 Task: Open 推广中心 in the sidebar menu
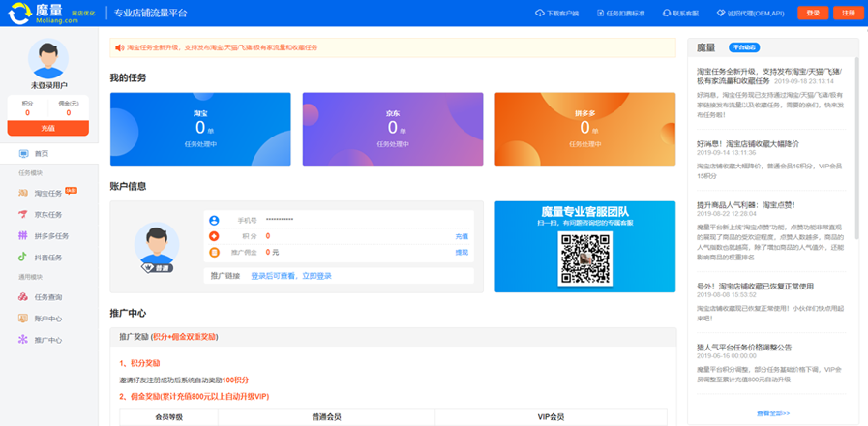click(x=49, y=340)
